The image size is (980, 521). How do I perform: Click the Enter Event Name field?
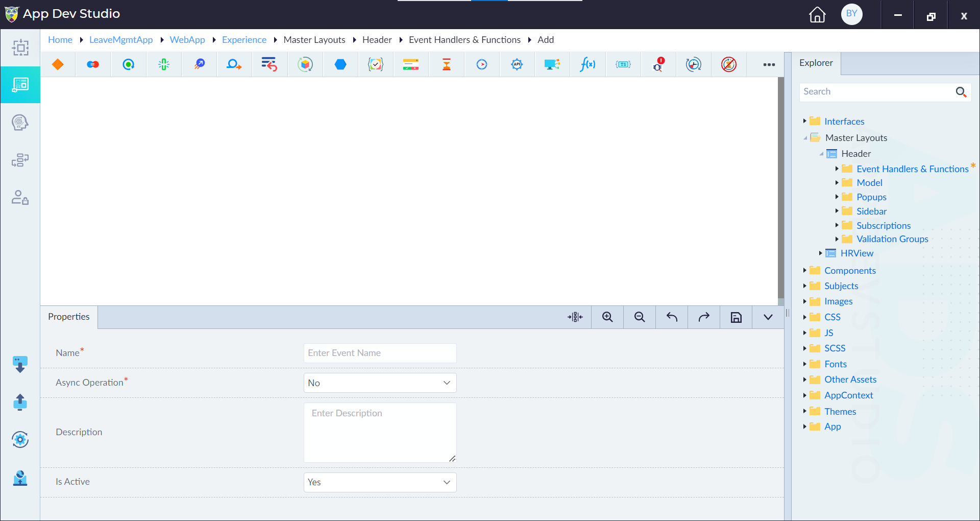point(380,353)
